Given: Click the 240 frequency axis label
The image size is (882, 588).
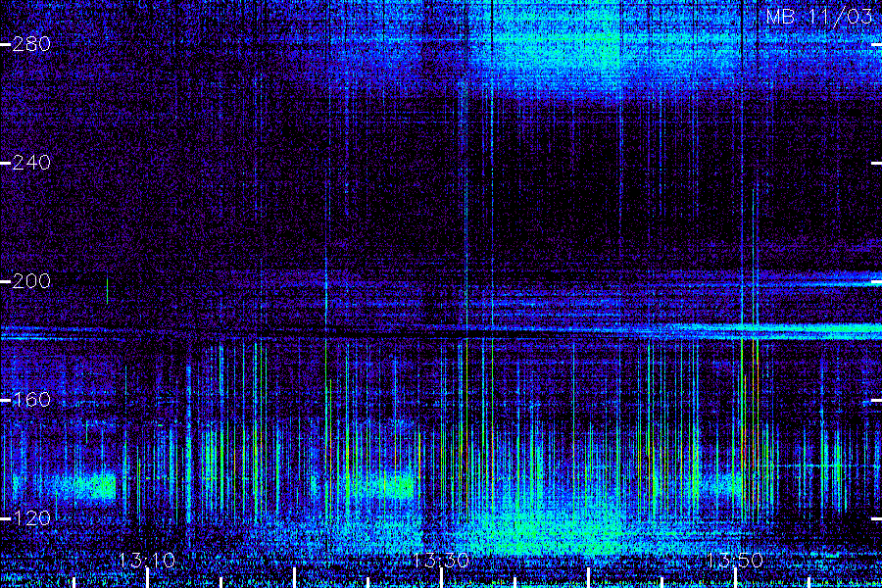Looking at the screenshot, I should tap(31, 163).
